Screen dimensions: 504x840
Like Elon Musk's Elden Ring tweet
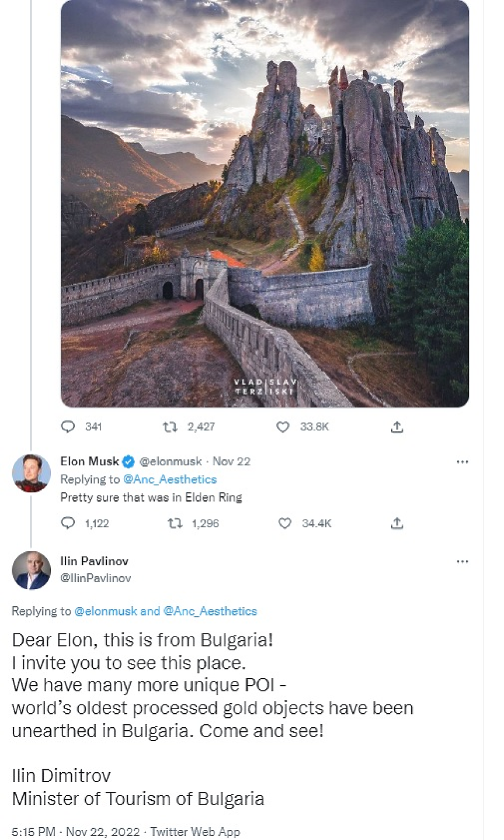coord(284,523)
